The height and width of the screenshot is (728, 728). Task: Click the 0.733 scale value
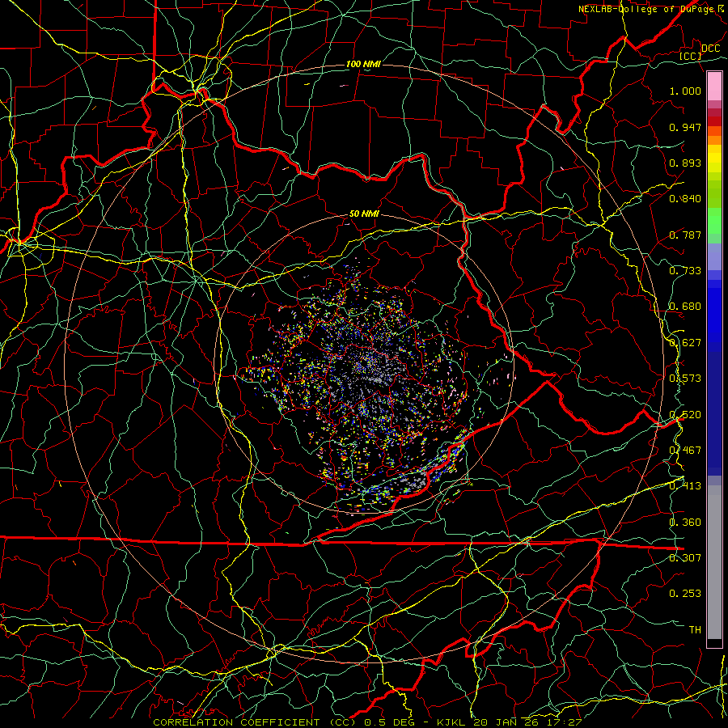tap(685, 271)
